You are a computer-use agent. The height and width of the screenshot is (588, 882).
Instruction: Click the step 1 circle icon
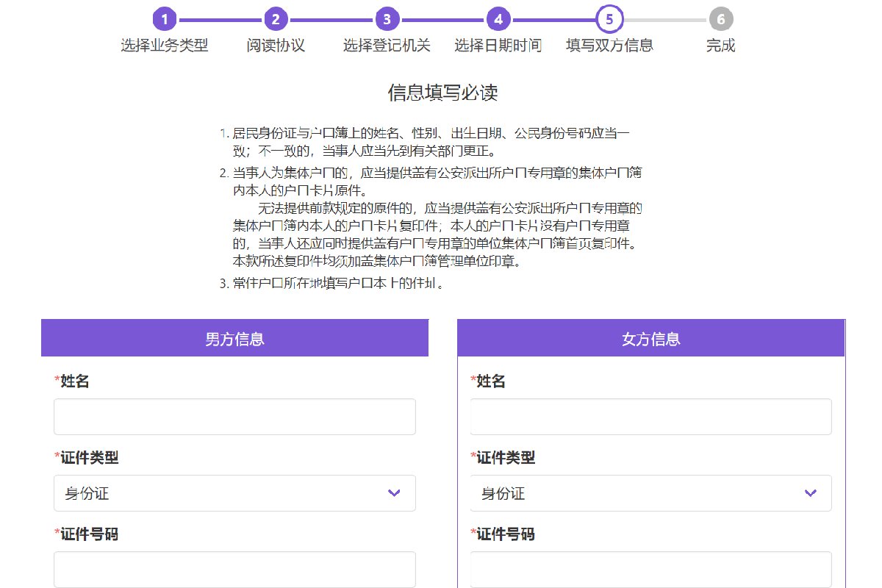tap(165, 20)
